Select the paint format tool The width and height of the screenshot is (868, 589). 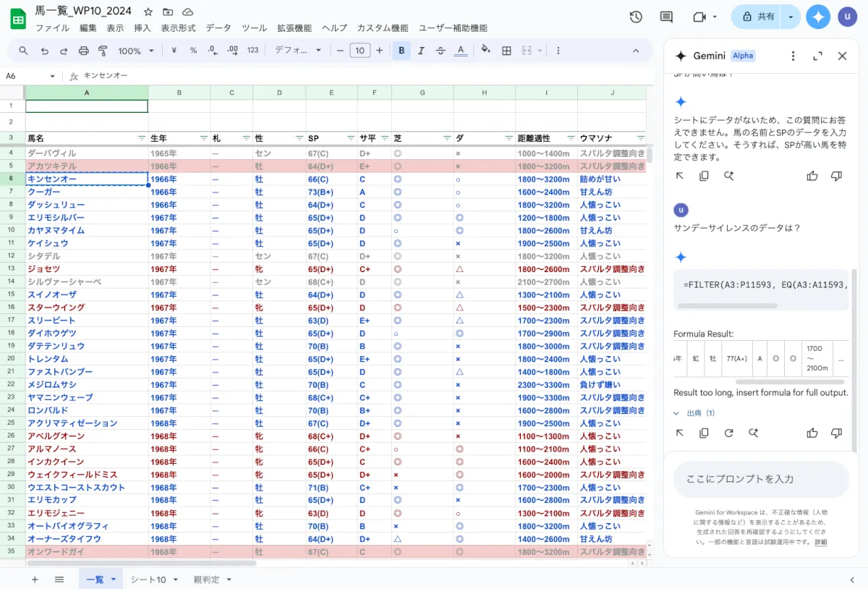point(103,51)
